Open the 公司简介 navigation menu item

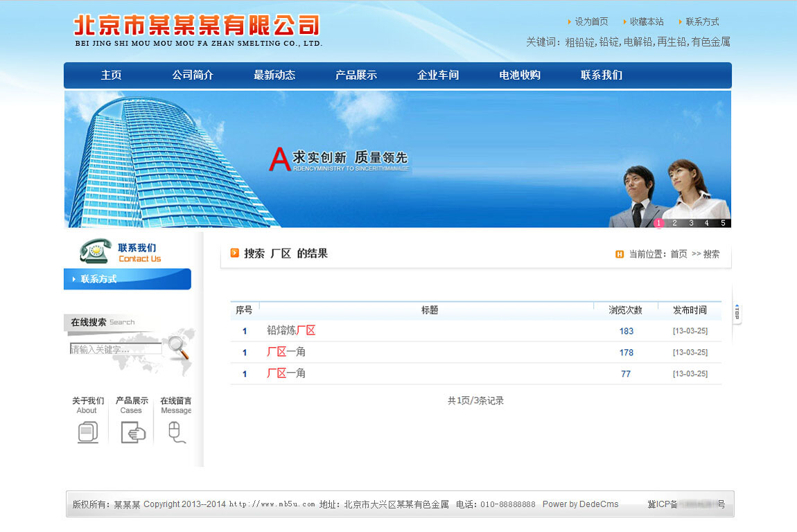point(193,76)
